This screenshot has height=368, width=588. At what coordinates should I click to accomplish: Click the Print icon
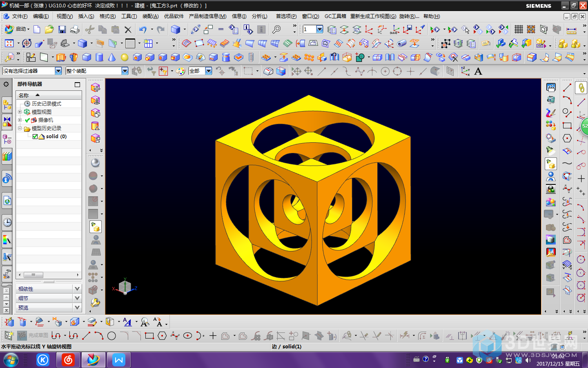coord(75,29)
